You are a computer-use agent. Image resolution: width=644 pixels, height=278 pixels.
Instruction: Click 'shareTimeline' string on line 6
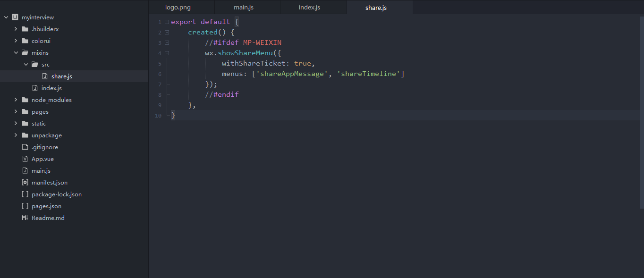click(369, 74)
